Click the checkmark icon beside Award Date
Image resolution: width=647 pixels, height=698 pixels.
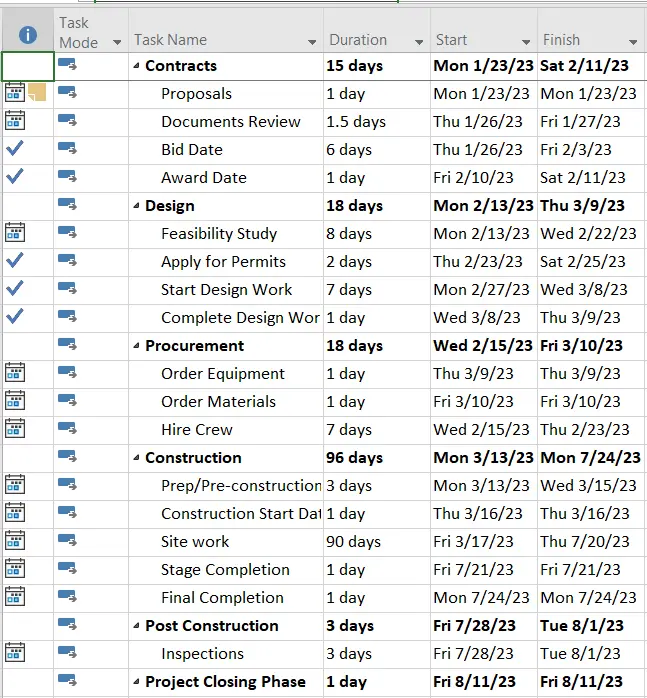(15, 177)
